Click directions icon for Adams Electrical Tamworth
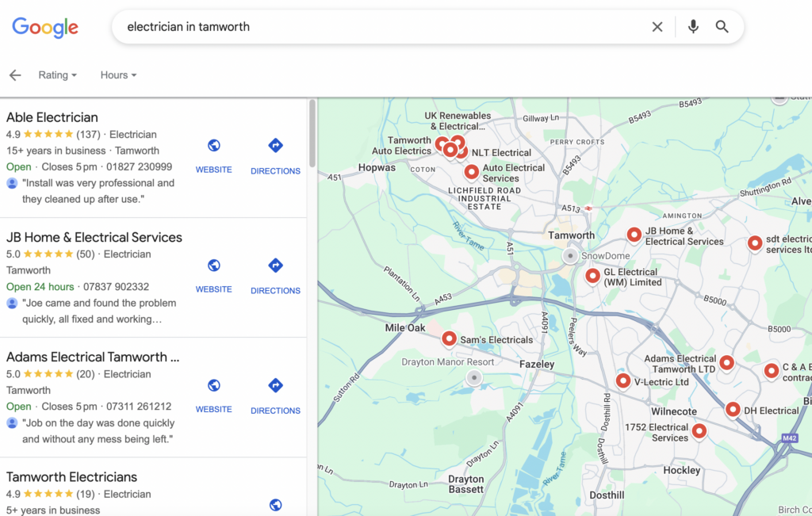This screenshot has width=812, height=516. pyautogui.click(x=275, y=385)
